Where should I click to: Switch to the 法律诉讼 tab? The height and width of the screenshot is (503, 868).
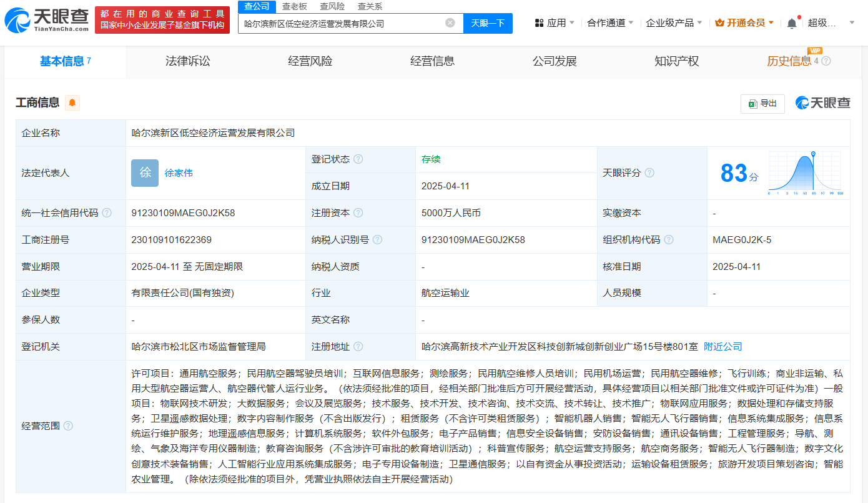(x=187, y=61)
